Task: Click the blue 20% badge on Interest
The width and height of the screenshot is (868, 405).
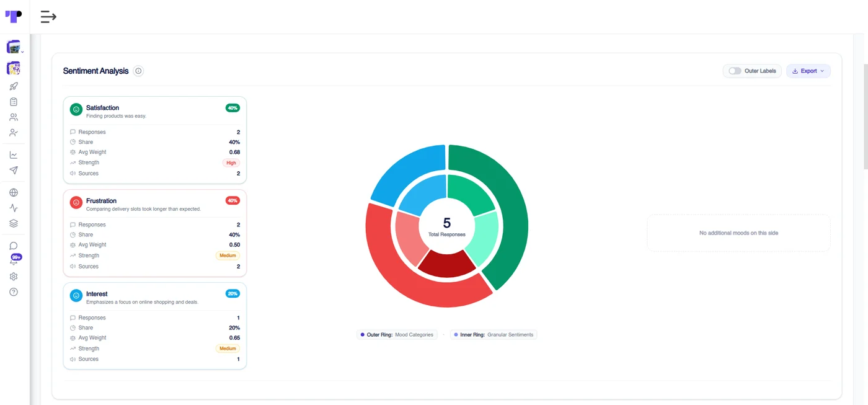Action: pos(232,294)
